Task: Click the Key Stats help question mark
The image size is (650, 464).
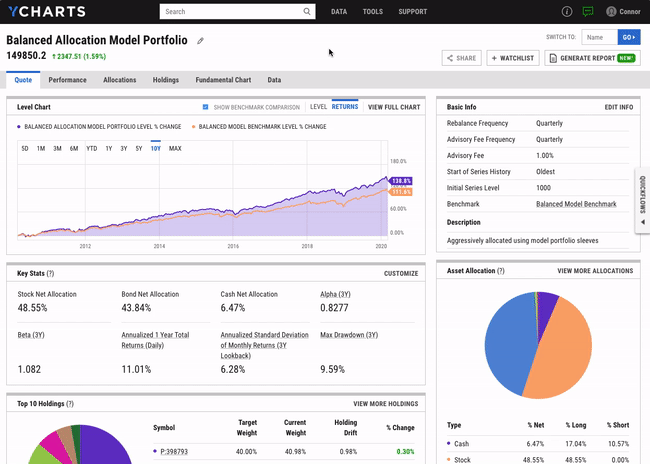Action: tap(50, 273)
